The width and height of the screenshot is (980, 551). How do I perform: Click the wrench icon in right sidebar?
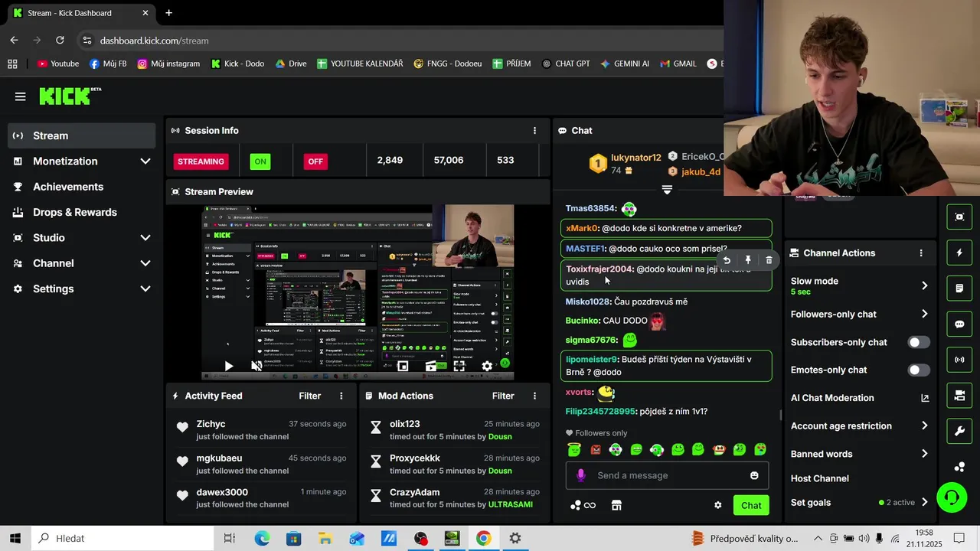959,431
